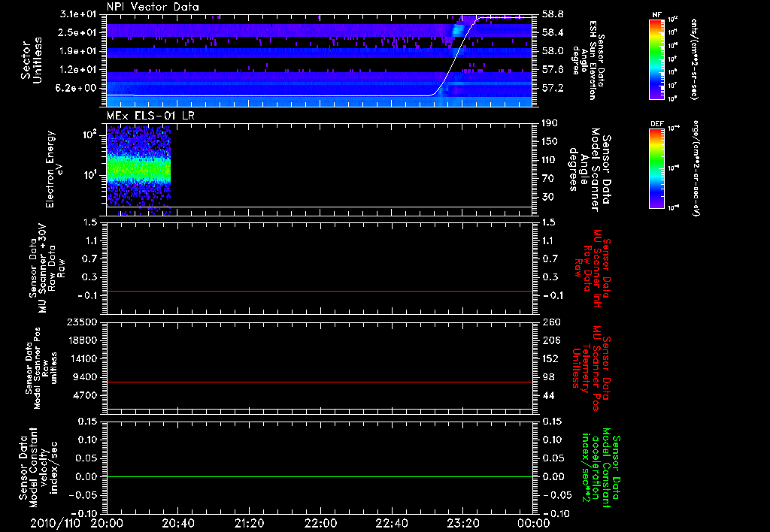770x532 pixels.
Task: Click the 'cnts/(cm**2-sr-sec)' units label
Action: [694, 59]
